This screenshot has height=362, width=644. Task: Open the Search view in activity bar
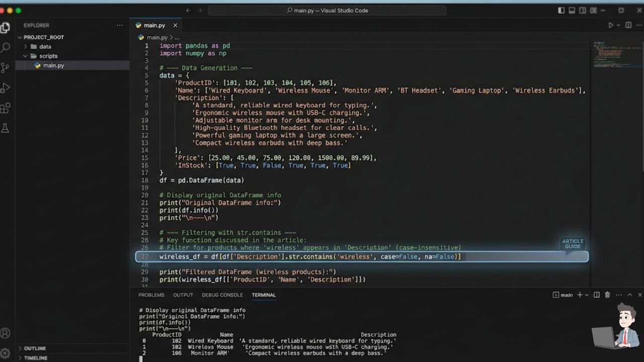[6, 48]
